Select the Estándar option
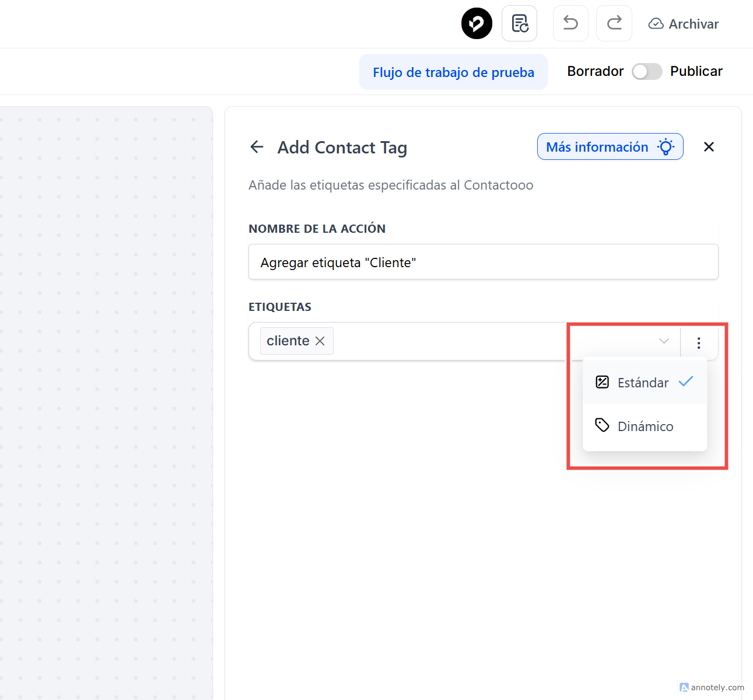The width and height of the screenshot is (753, 700). pos(644,383)
